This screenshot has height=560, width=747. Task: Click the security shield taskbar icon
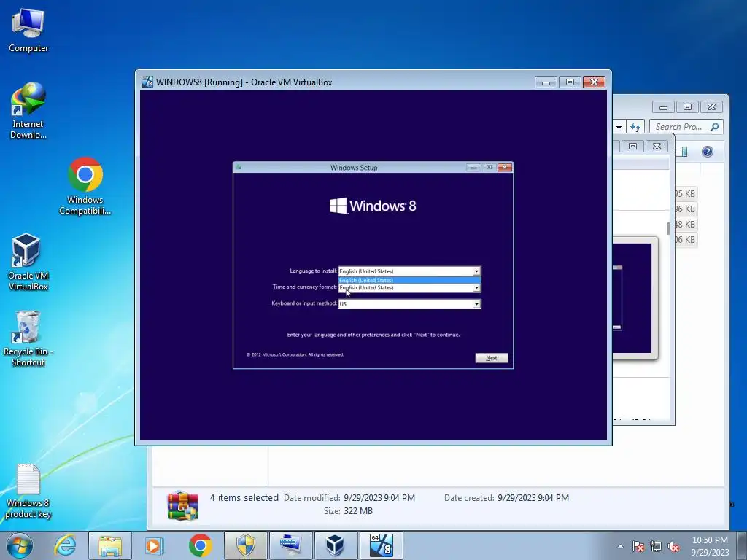tap(246, 545)
